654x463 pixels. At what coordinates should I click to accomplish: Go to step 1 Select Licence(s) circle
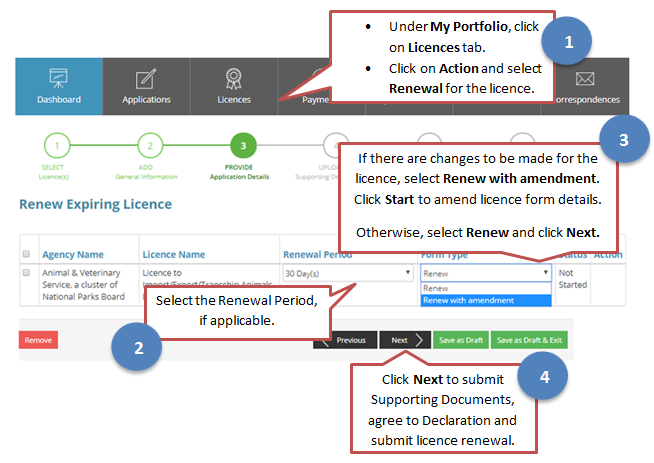[57, 146]
